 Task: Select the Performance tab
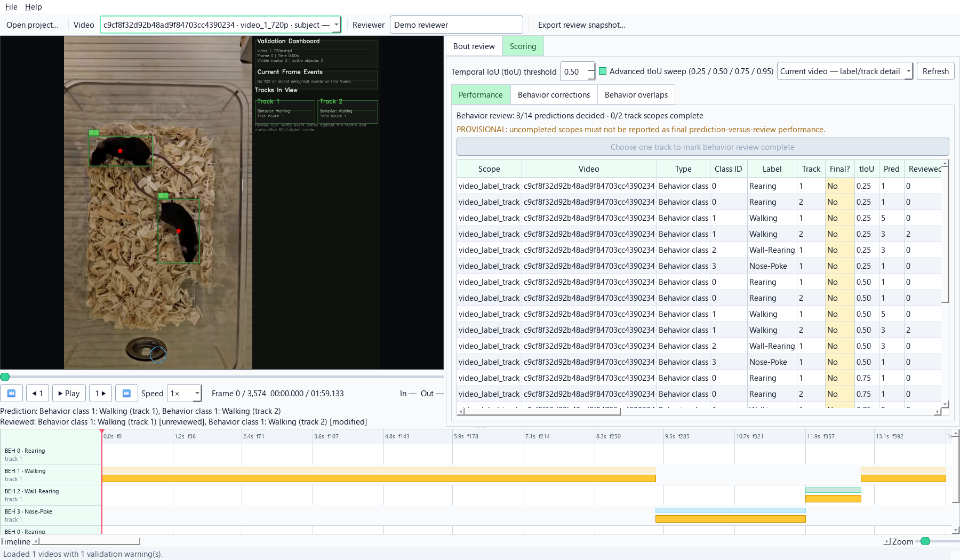[481, 94]
